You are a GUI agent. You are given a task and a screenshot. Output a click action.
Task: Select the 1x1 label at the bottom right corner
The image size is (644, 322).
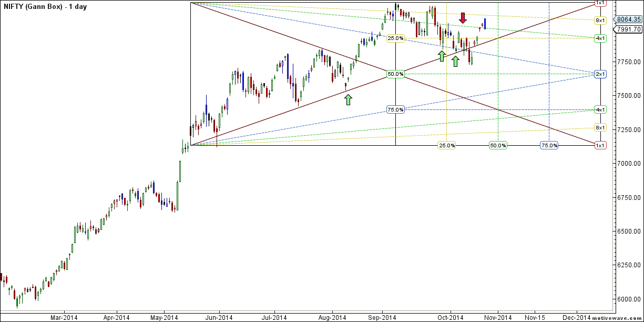600,145
